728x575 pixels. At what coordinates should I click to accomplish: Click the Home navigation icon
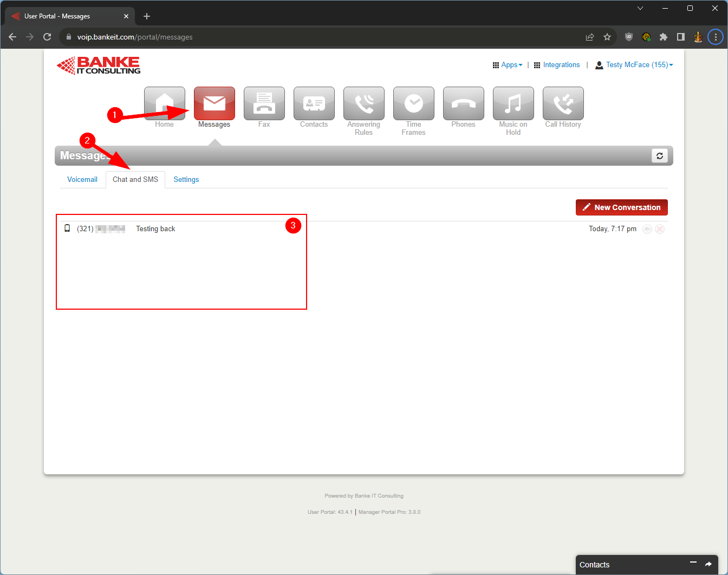click(x=164, y=103)
